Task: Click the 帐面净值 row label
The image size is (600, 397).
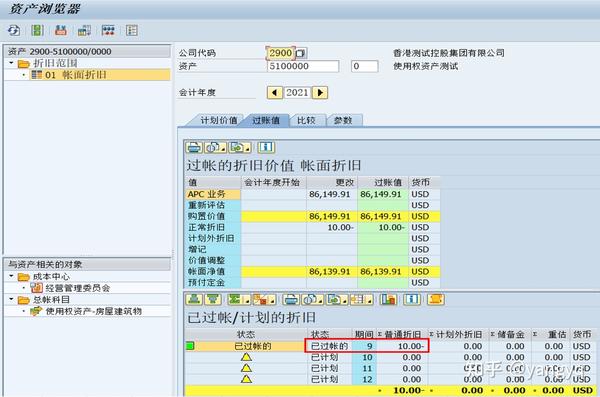Action: pos(213,271)
